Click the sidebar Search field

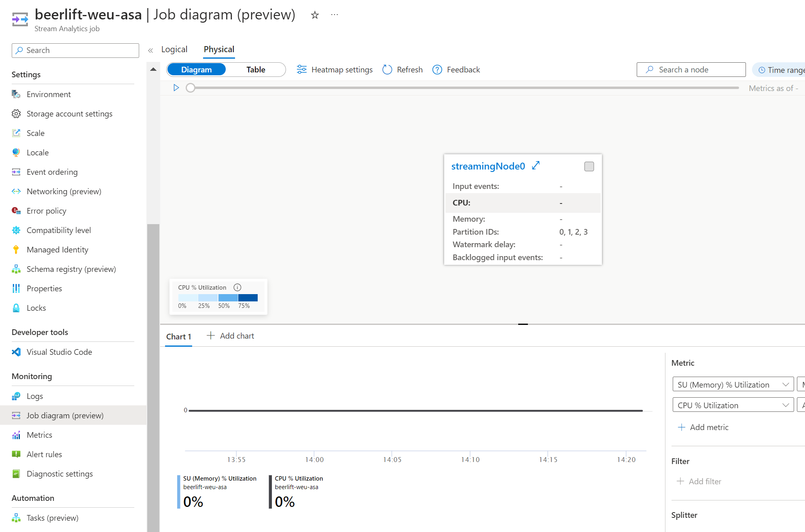(x=75, y=51)
